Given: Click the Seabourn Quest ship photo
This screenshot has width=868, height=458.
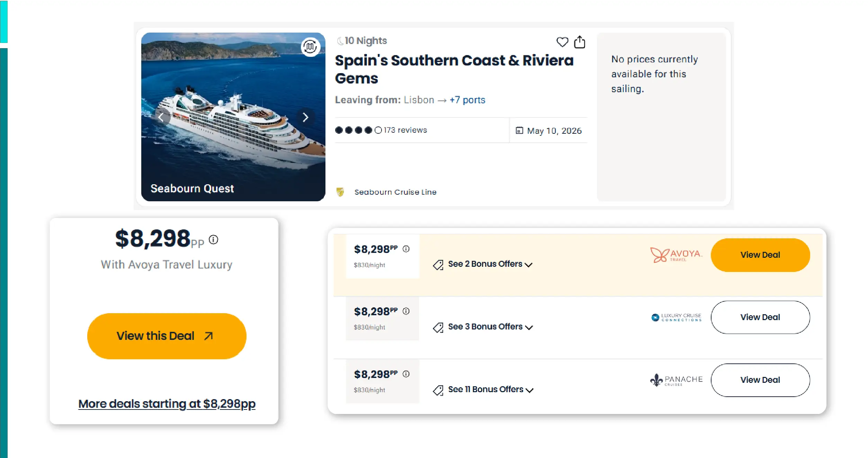Looking at the screenshot, I should point(233,139).
